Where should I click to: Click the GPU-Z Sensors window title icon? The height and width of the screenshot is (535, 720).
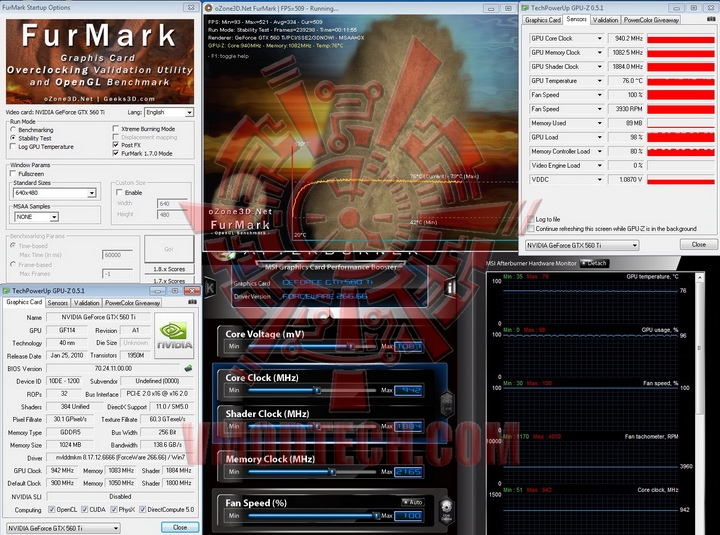525,8
